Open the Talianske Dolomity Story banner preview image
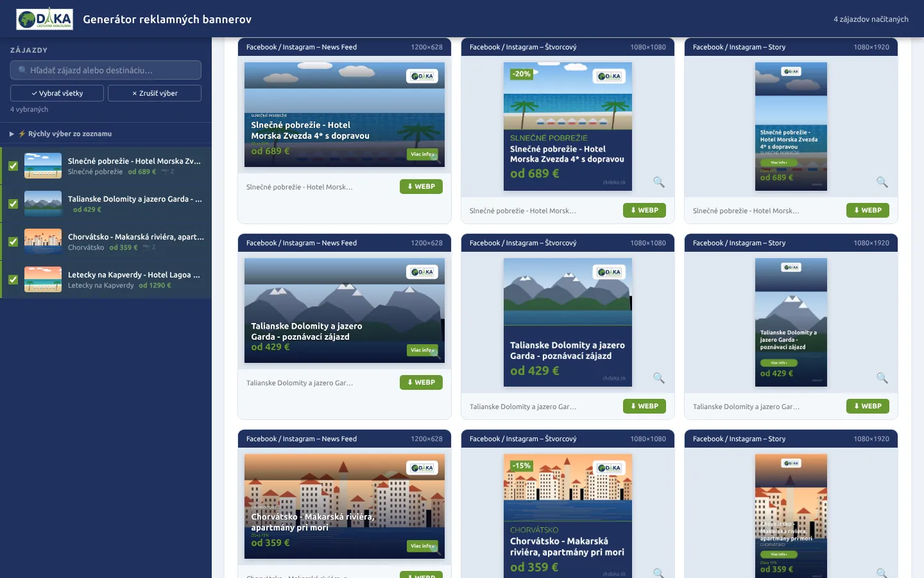Image resolution: width=924 pixels, height=578 pixels. point(791,322)
